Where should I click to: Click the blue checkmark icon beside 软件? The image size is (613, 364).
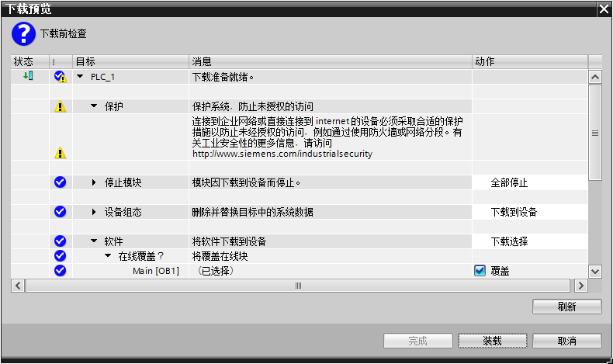pyautogui.click(x=60, y=241)
